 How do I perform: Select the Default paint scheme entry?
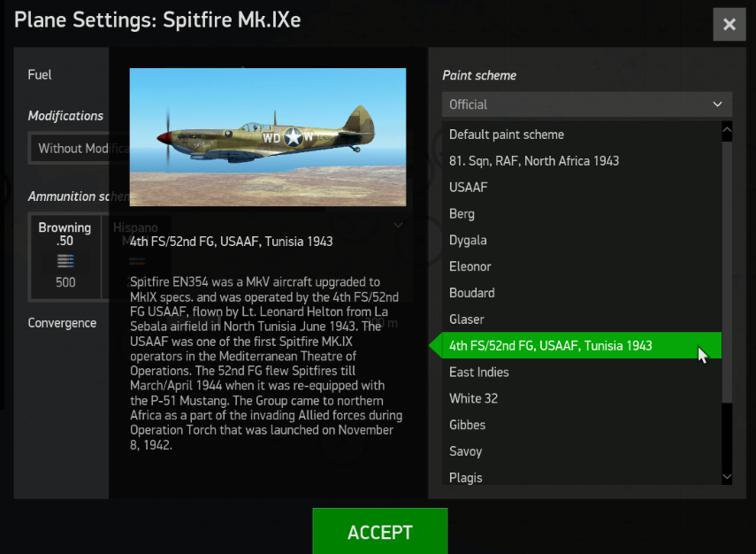click(x=507, y=135)
